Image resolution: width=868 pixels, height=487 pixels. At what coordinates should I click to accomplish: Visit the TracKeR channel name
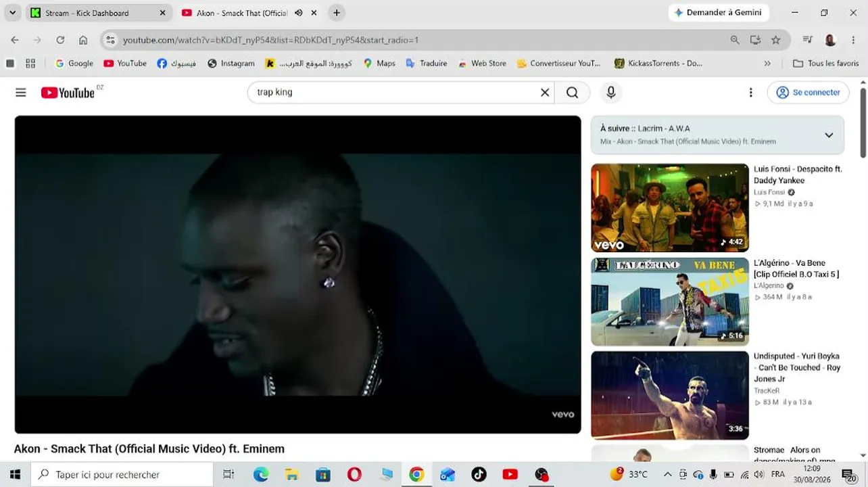[767, 390]
